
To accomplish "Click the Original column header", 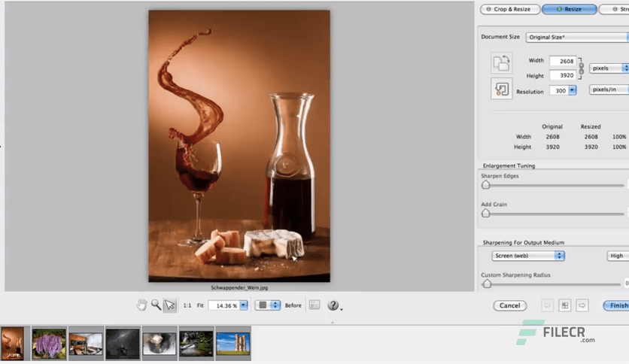I will click(552, 126).
